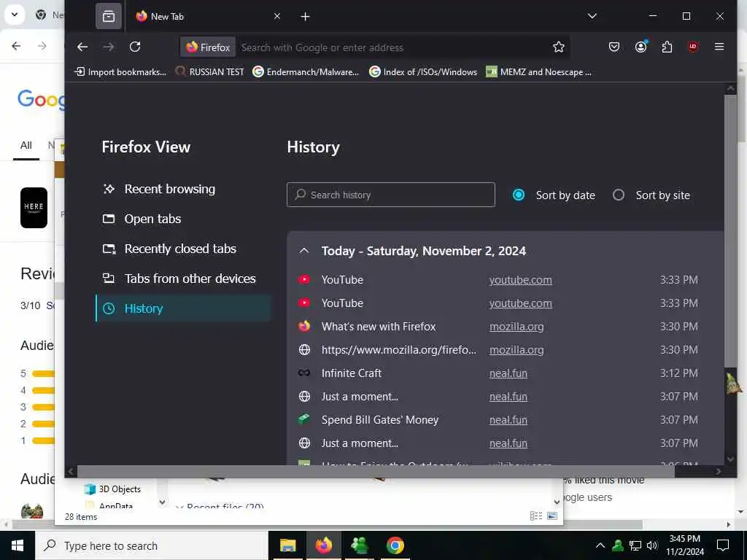Open Firefox from the taskbar
This screenshot has height=560, width=747.
click(x=324, y=545)
